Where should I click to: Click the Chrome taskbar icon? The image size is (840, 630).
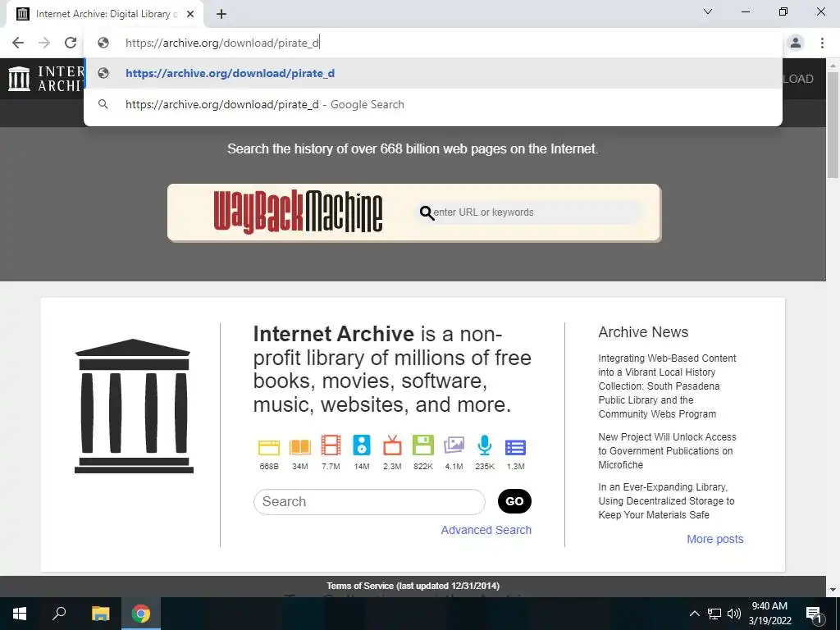(141, 614)
